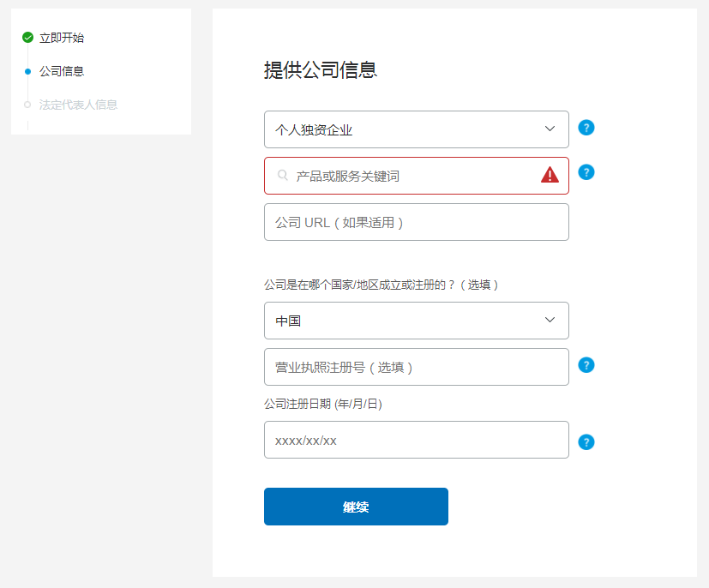709x588 pixels.
Task: Open help icon beside 产品或服务关键词 field
Action: 586,172
